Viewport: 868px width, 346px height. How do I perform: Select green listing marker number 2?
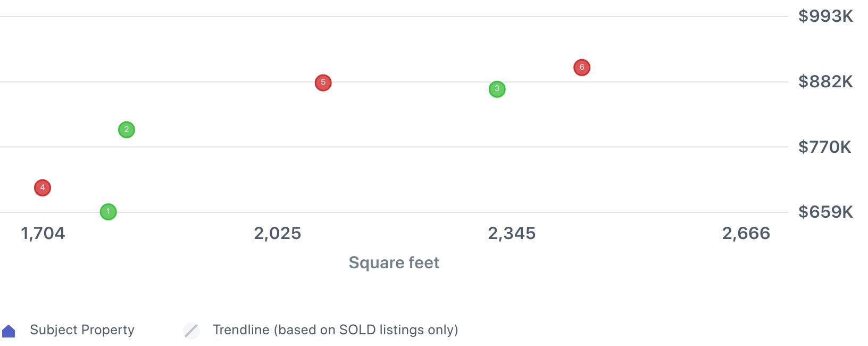(x=126, y=129)
